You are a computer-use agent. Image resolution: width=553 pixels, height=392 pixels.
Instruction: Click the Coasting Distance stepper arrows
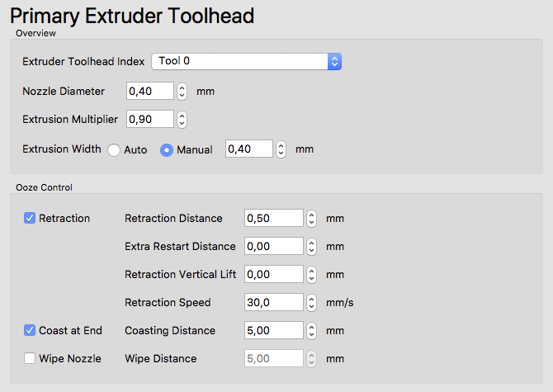[x=312, y=331]
